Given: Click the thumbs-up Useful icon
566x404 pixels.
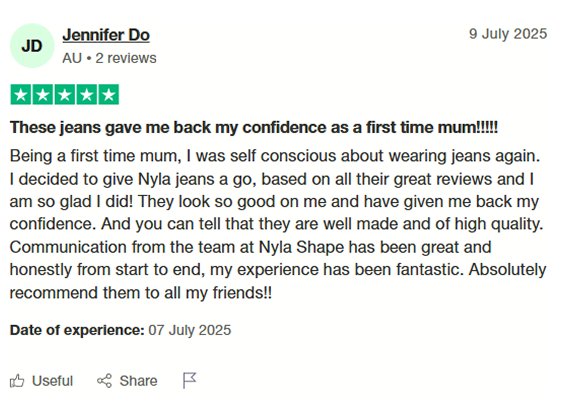Looking at the screenshot, I should coord(17,381).
